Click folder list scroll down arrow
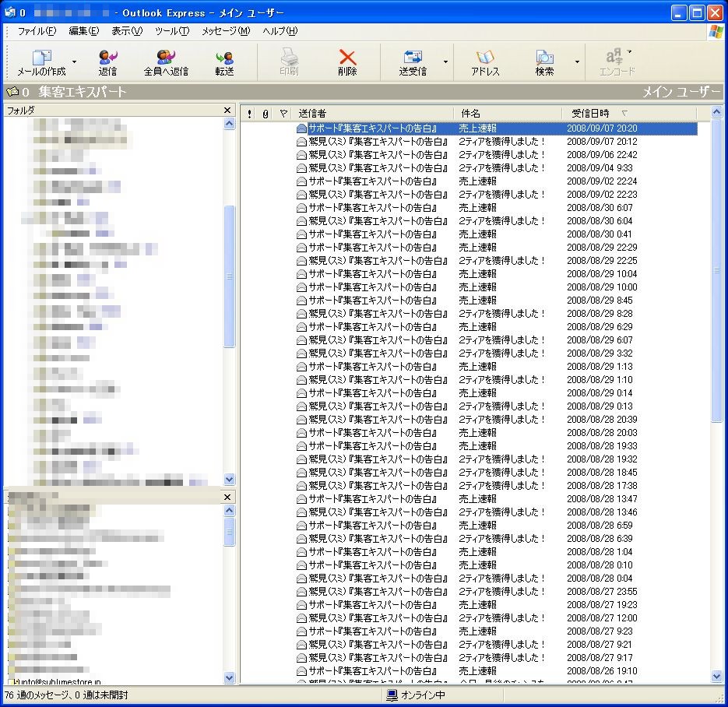 pos(230,479)
